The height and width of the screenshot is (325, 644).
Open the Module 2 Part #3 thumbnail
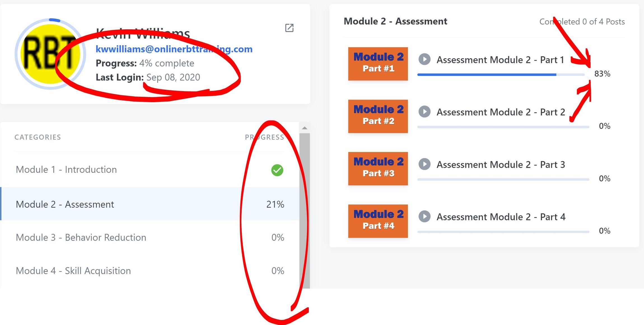pyautogui.click(x=378, y=169)
